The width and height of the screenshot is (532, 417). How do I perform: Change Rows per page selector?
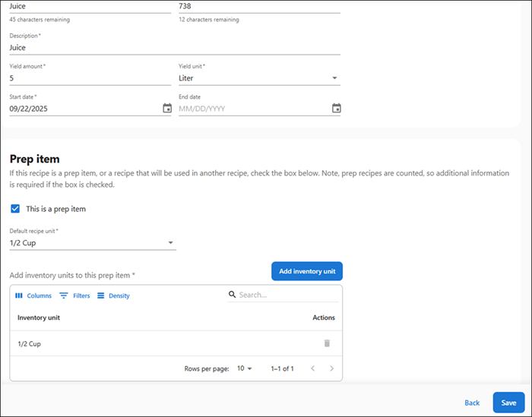coord(244,368)
